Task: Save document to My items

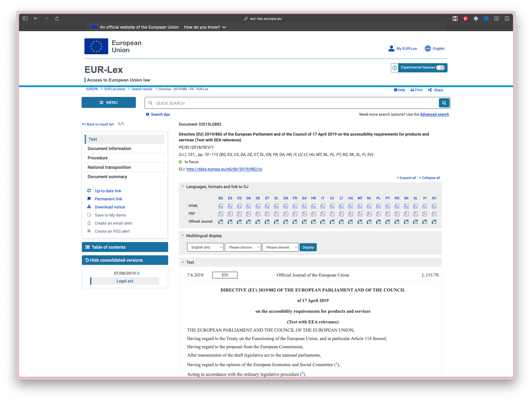Action: [110, 215]
